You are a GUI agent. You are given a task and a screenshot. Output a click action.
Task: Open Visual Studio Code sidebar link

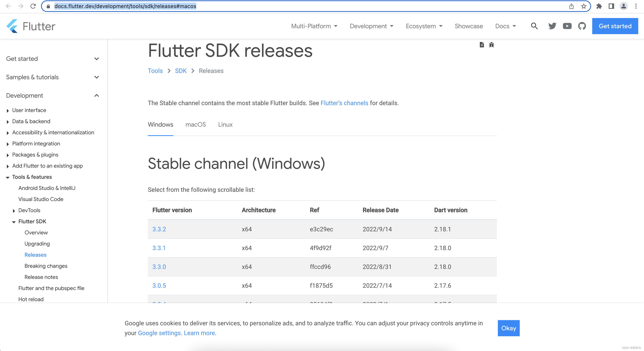pos(41,199)
